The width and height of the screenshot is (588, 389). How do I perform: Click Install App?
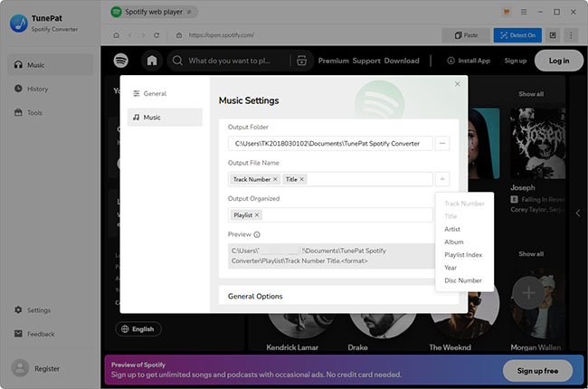pos(469,61)
